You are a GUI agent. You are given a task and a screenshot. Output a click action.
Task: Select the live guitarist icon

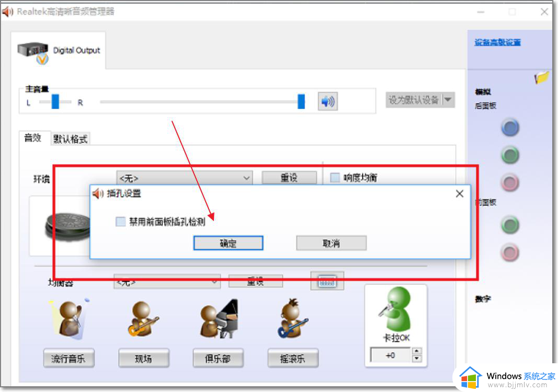pos(143,318)
